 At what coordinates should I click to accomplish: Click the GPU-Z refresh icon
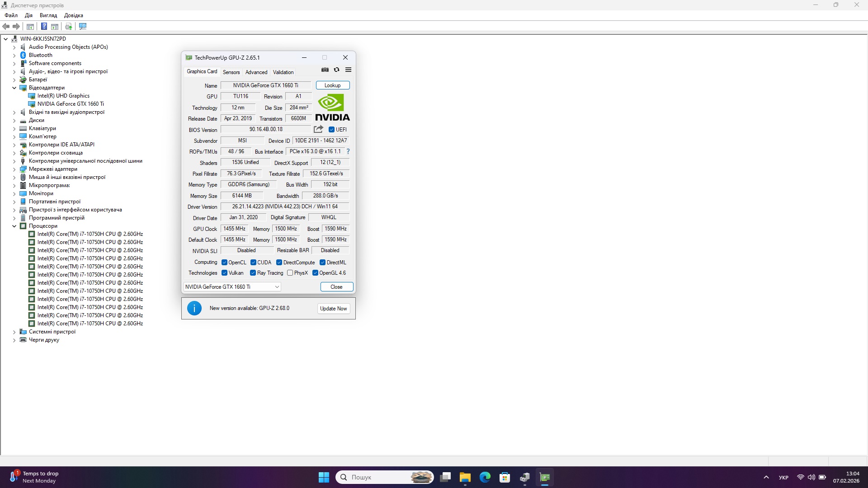[x=336, y=70]
